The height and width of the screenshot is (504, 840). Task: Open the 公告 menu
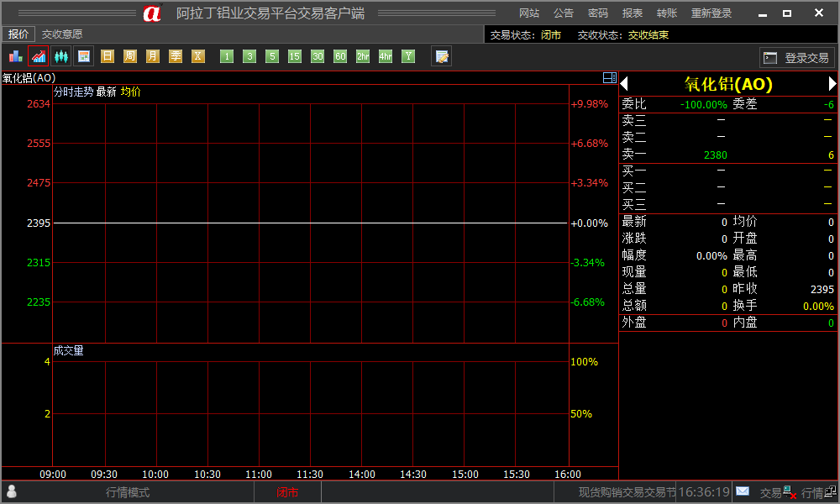pyautogui.click(x=564, y=13)
